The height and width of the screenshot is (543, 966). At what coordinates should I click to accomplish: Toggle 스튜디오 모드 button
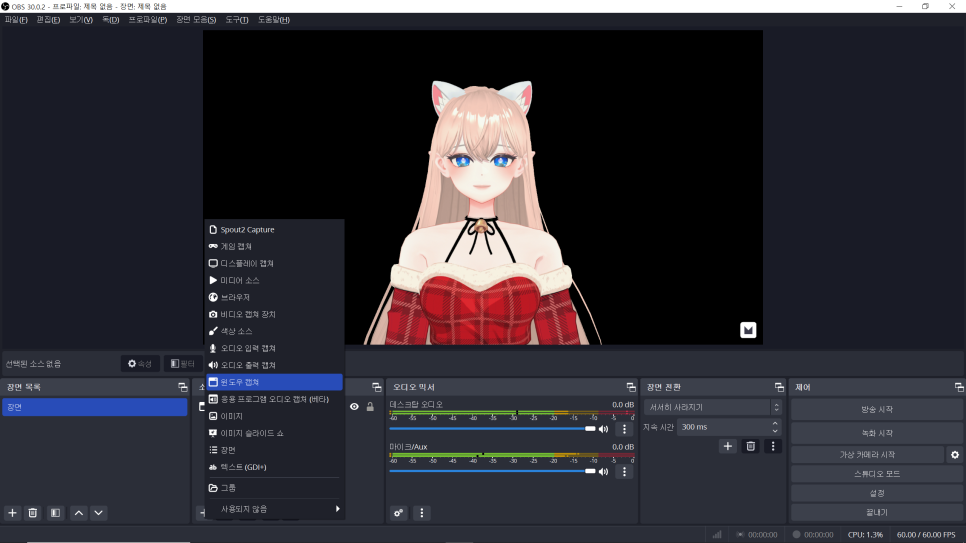(x=877, y=474)
